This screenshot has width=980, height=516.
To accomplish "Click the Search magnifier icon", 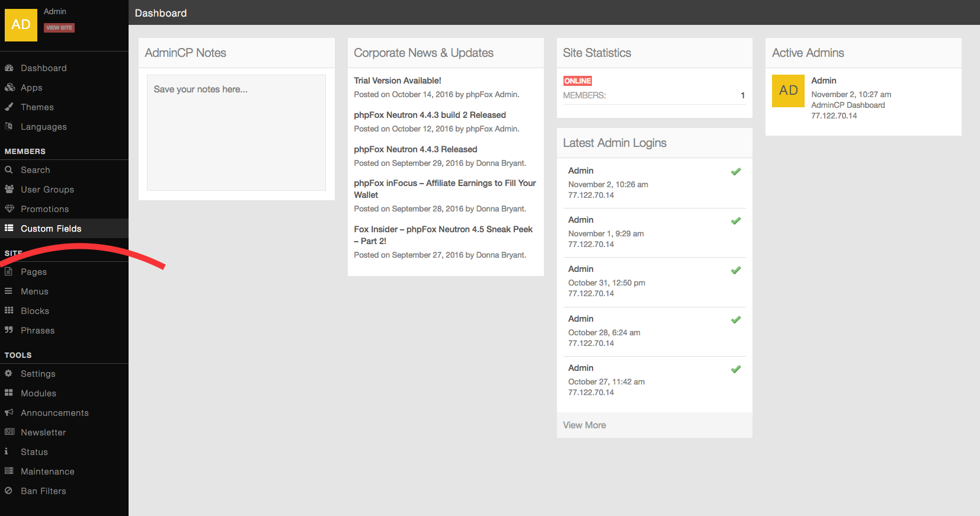I will coord(9,170).
